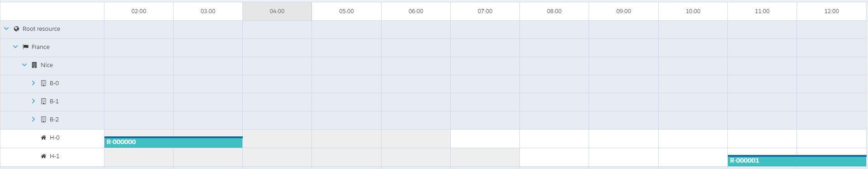868x169 pixels.
Task: Click the globe icon beside Root resource
Action: click(16, 29)
